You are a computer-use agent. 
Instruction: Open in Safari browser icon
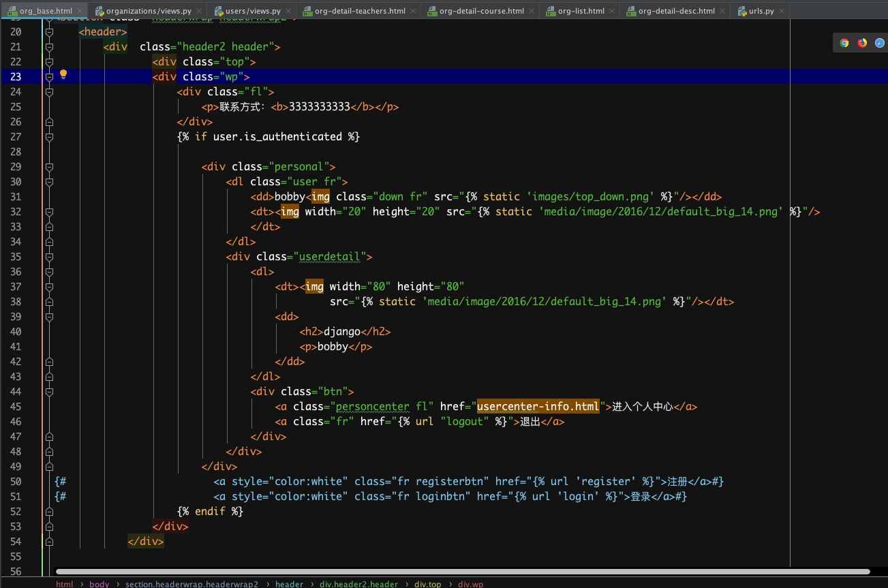[880, 43]
